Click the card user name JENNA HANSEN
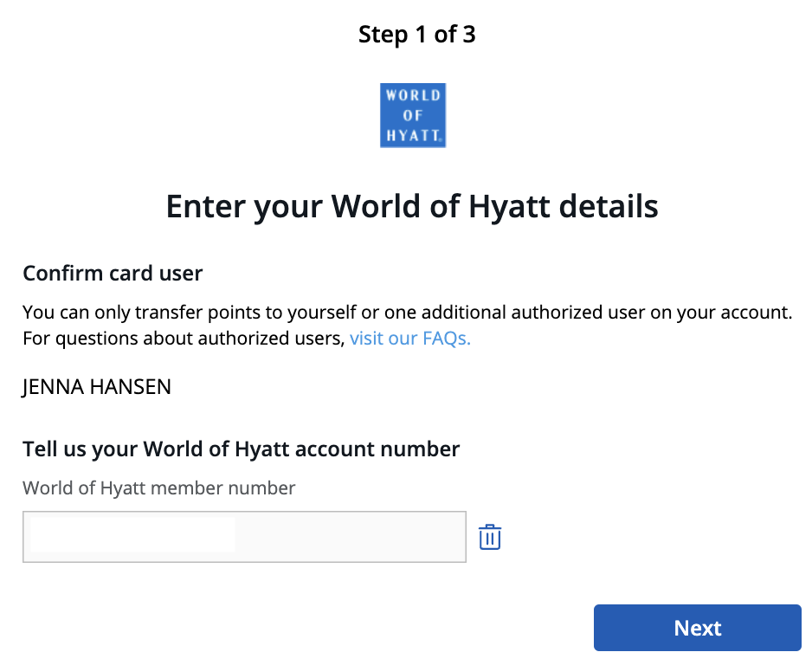 click(x=97, y=387)
